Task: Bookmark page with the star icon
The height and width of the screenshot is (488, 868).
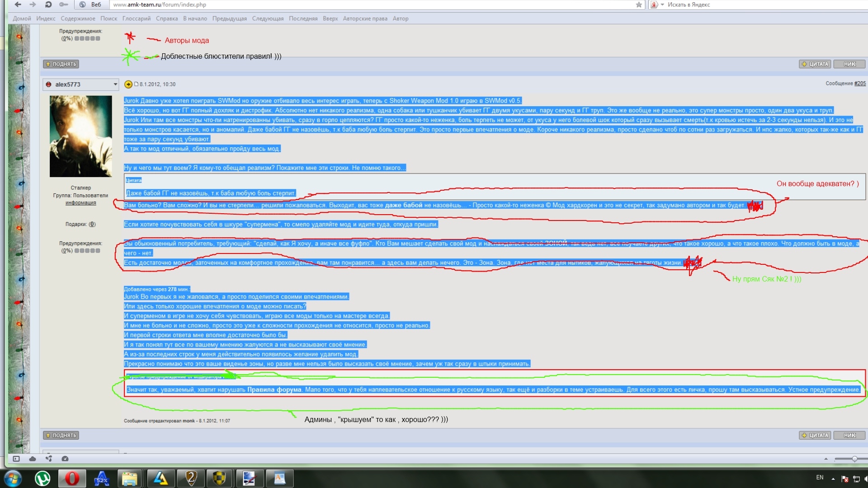Action: pyautogui.click(x=639, y=5)
